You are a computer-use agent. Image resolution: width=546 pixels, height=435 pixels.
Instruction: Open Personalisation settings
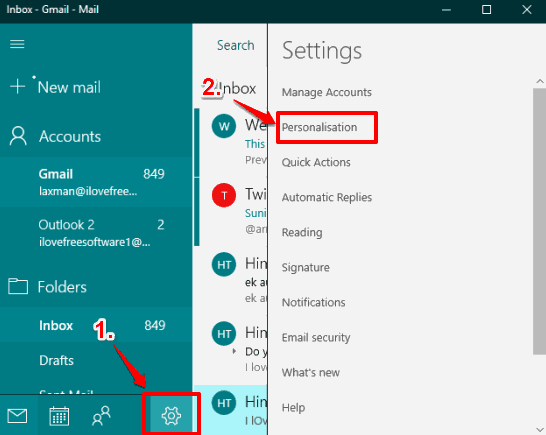click(319, 127)
